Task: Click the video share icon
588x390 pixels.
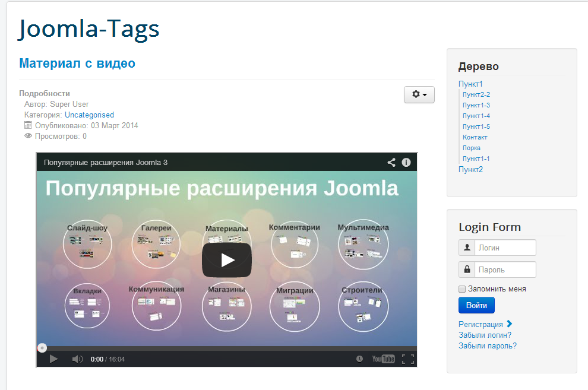Action: [x=391, y=163]
